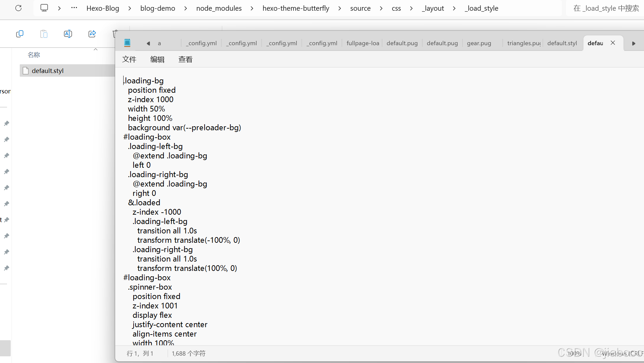Click the 名称 column header
The image size is (644, 363).
pos(34,55)
